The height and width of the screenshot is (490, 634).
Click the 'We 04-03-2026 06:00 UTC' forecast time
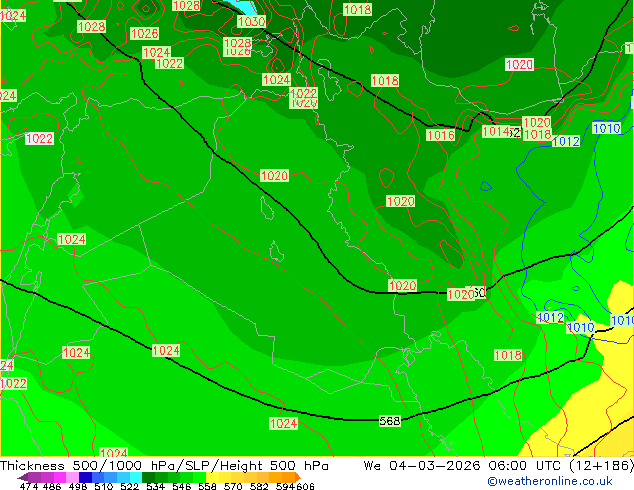pyautogui.click(x=464, y=466)
